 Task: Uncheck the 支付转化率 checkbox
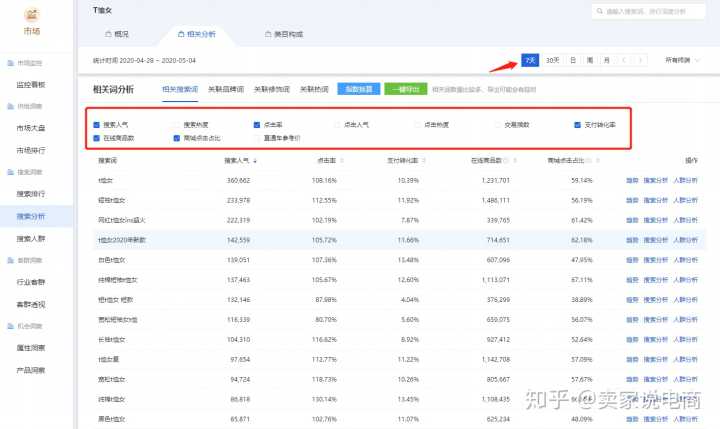[578, 125]
